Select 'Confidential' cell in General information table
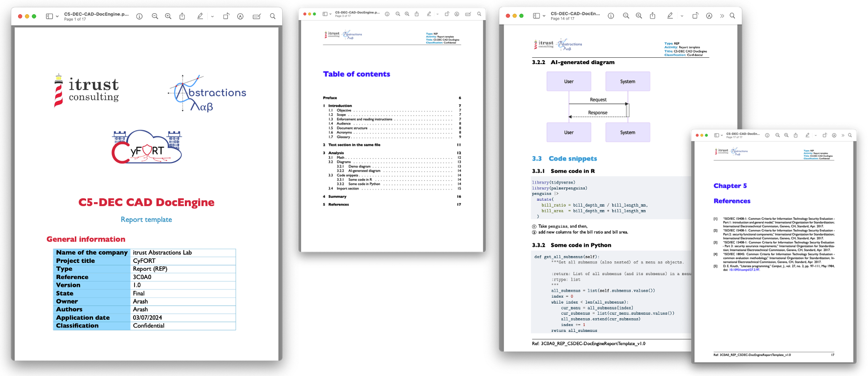This screenshot has height=376, width=868. [x=183, y=326]
